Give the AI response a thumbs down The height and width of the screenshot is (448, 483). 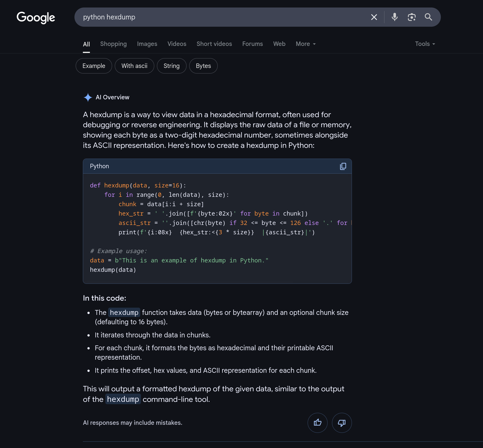pyautogui.click(x=342, y=422)
